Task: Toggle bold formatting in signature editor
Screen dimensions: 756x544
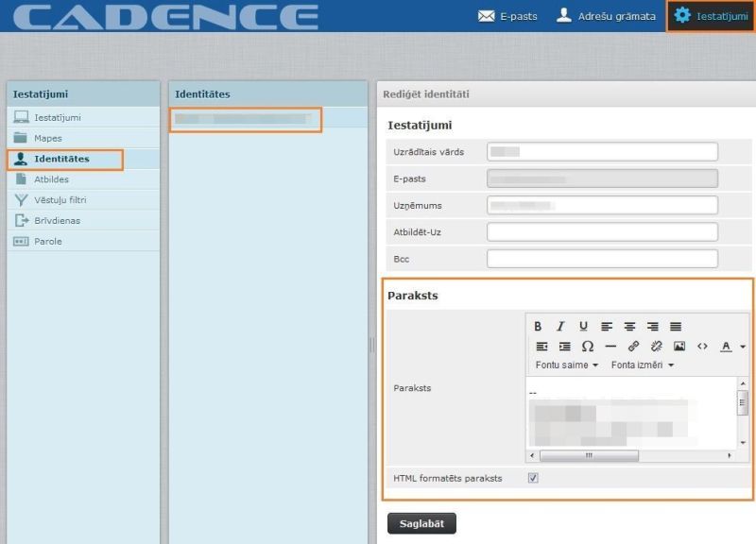Action: pos(538,326)
